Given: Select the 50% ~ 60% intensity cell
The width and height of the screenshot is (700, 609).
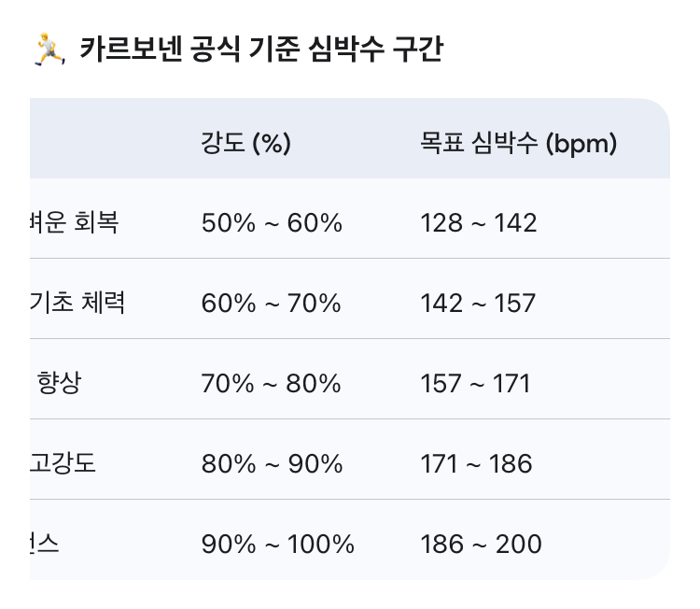Looking at the screenshot, I should coord(272,223).
